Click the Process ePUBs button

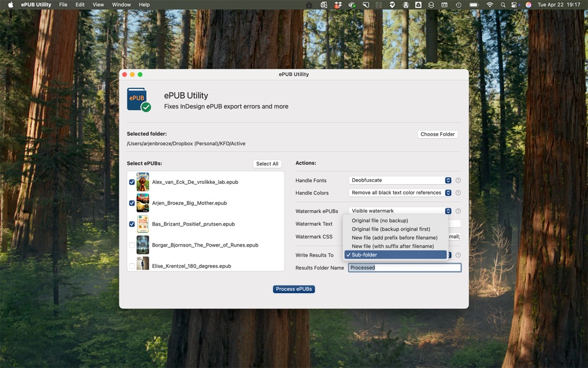coord(293,289)
